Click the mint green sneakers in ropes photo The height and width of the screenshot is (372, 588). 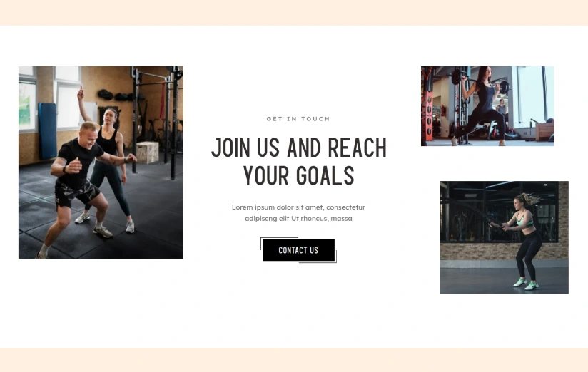click(x=526, y=284)
